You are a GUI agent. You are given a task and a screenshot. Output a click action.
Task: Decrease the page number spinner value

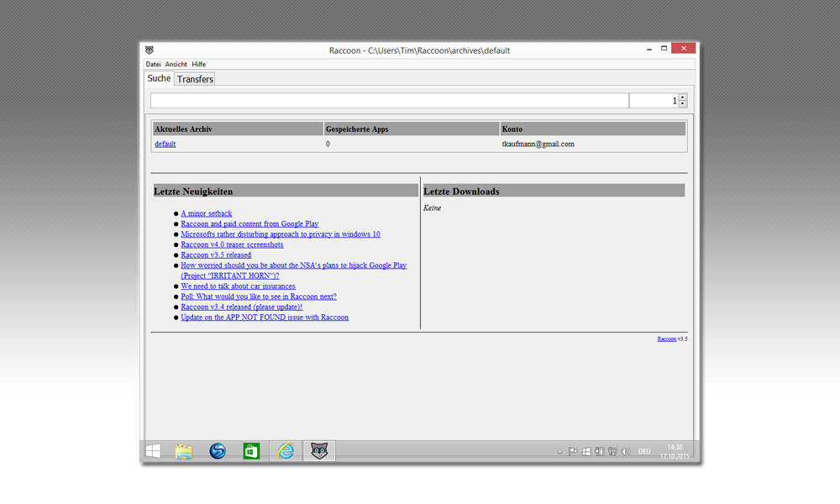[x=682, y=104]
